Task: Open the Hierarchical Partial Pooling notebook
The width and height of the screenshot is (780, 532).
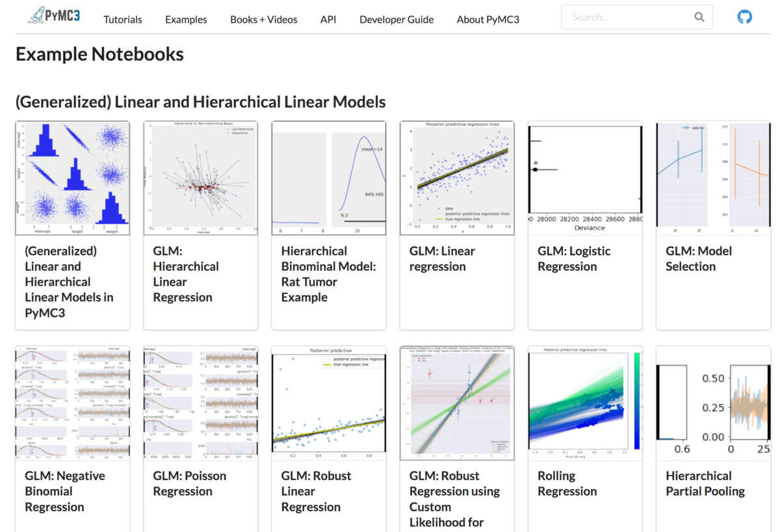Action: coord(705,483)
